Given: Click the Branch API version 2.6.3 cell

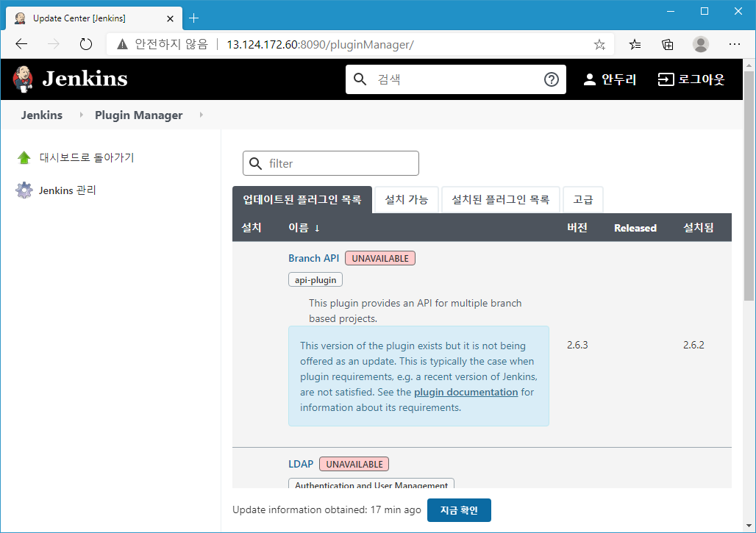Looking at the screenshot, I should tap(577, 345).
